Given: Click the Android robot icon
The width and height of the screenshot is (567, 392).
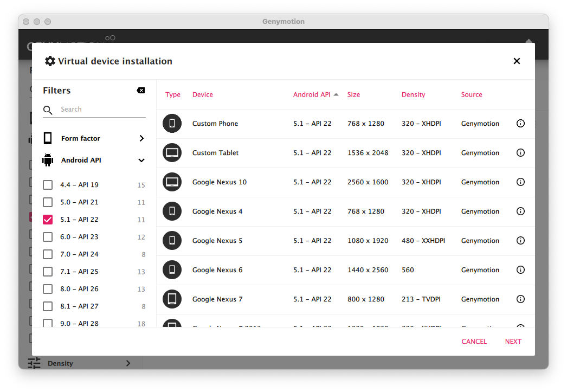Looking at the screenshot, I should click(x=48, y=160).
